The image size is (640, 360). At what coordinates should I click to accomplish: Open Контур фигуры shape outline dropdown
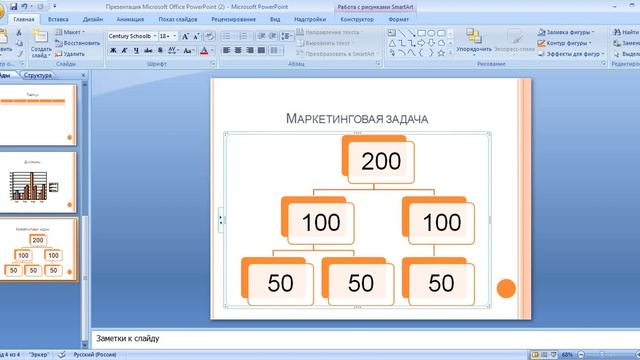(x=564, y=43)
